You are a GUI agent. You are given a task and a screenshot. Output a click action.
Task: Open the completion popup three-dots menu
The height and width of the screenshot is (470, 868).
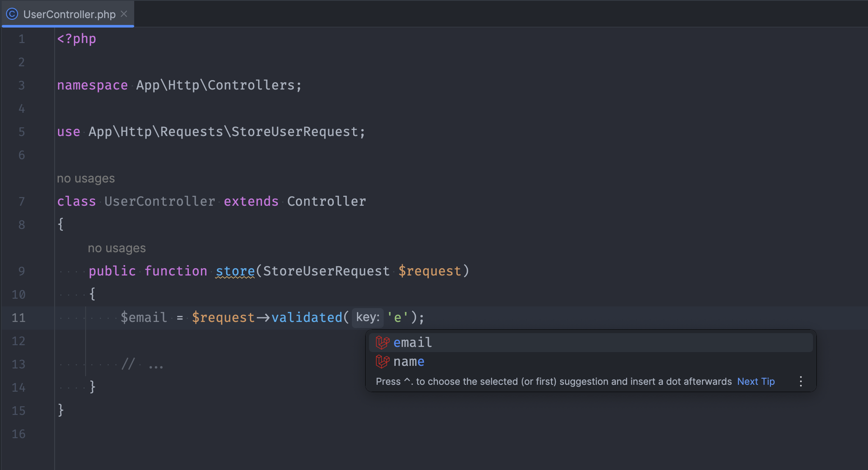[800, 381]
